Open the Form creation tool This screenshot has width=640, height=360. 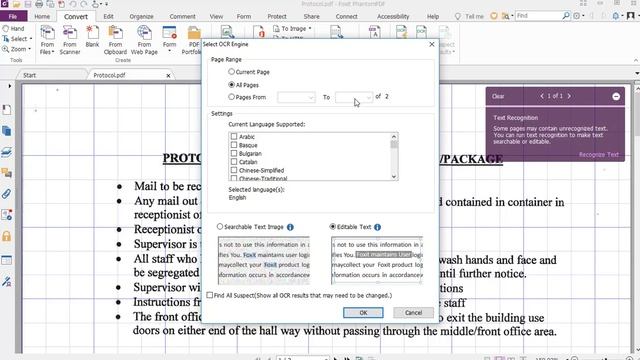[169, 40]
